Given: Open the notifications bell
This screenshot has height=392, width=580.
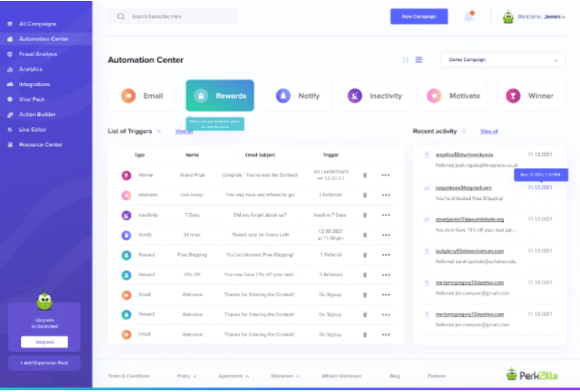Looking at the screenshot, I should [x=469, y=16].
